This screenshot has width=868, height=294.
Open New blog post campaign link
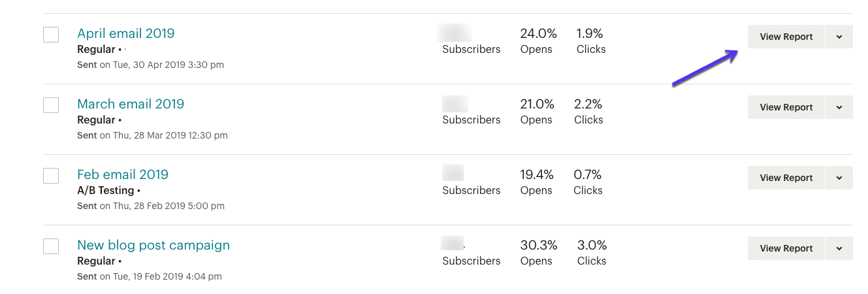point(153,245)
